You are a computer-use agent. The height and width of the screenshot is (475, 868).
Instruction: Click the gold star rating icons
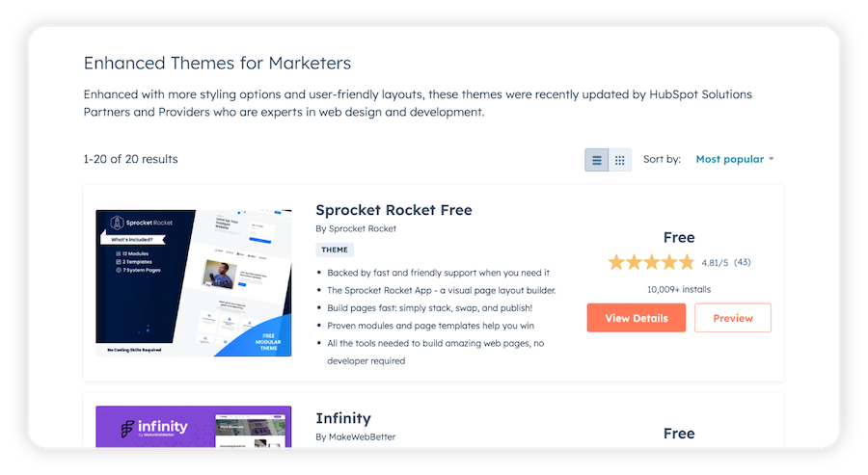651,262
